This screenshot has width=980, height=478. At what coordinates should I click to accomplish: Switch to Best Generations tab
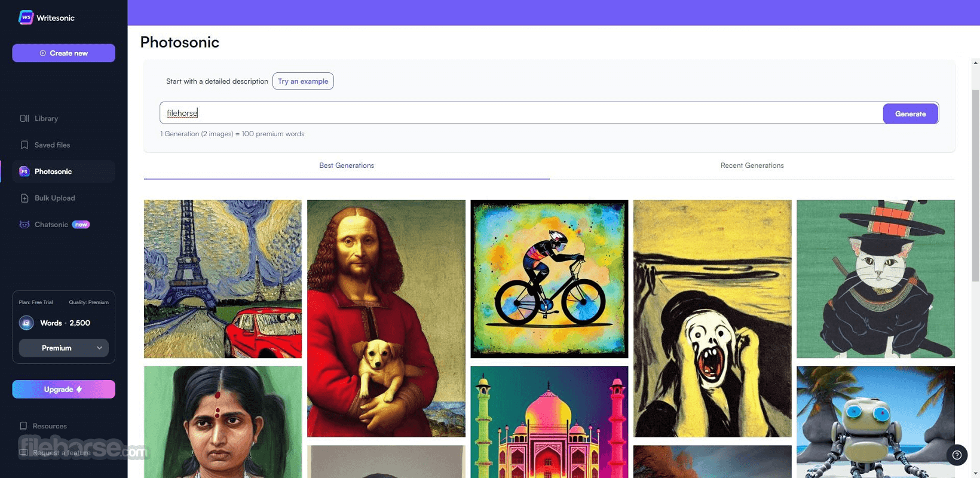click(x=347, y=166)
